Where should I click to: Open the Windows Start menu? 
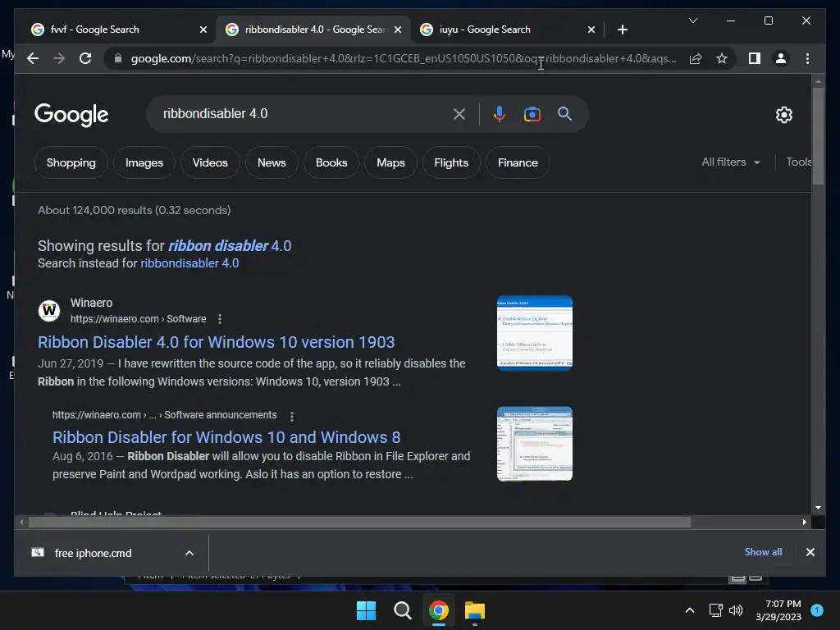point(367,610)
